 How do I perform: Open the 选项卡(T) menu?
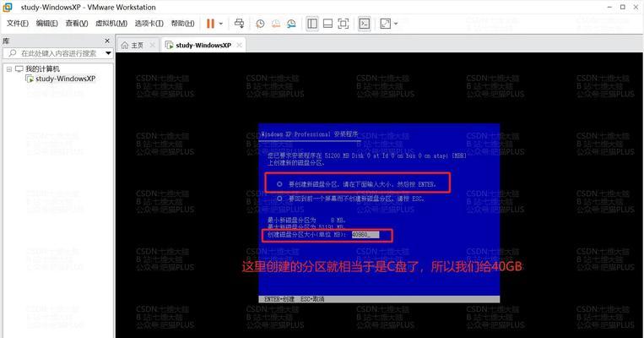(149, 24)
